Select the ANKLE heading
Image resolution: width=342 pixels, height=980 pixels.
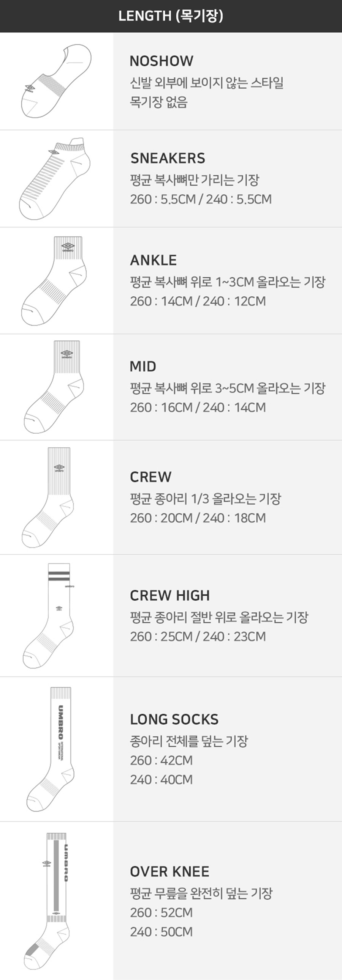click(x=153, y=260)
